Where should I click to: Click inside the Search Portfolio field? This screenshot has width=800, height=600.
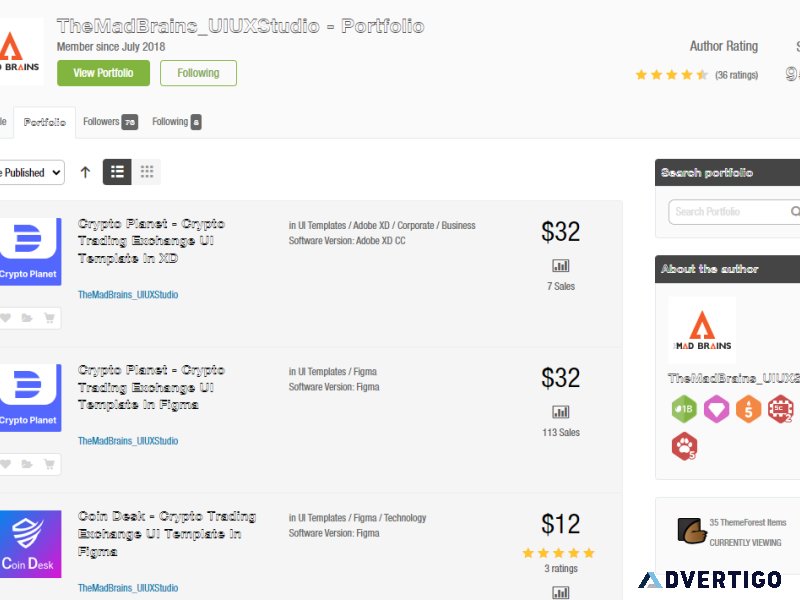tap(730, 212)
